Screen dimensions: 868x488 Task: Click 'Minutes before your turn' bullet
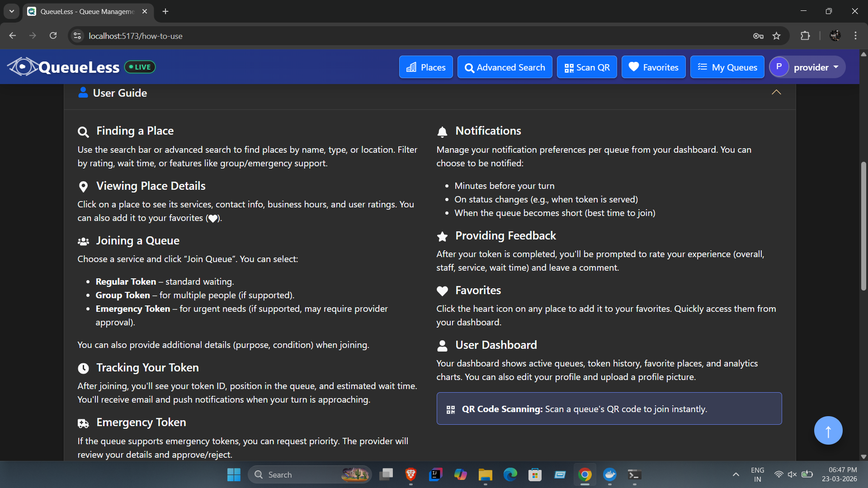[505, 186]
